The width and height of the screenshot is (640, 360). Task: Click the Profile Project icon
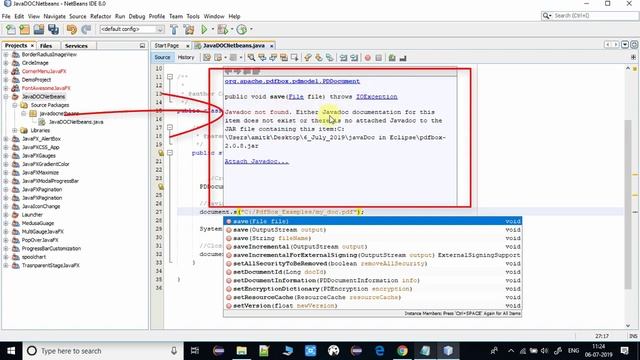[242, 29]
